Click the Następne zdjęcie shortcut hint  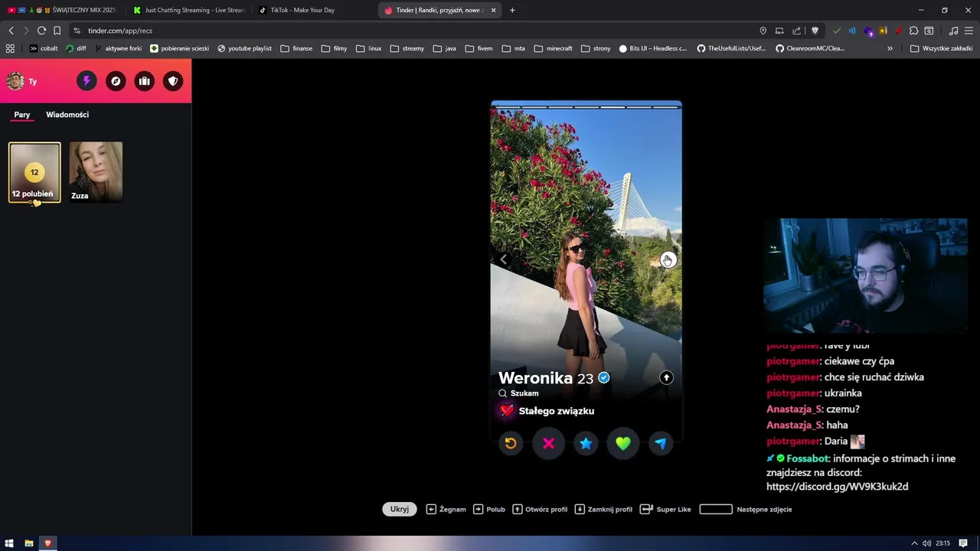tap(746, 509)
